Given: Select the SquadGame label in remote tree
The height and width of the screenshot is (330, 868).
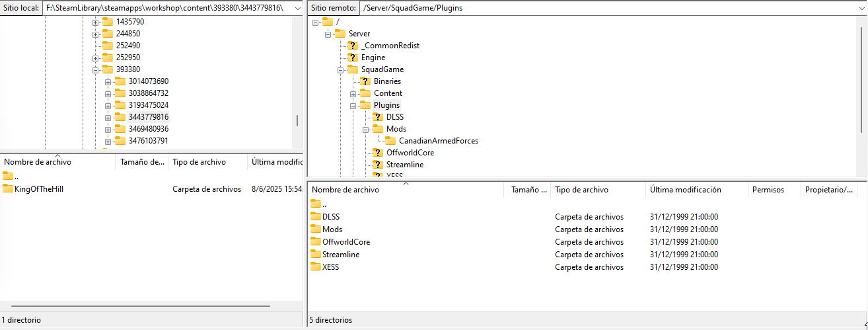Looking at the screenshot, I should click(382, 69).
